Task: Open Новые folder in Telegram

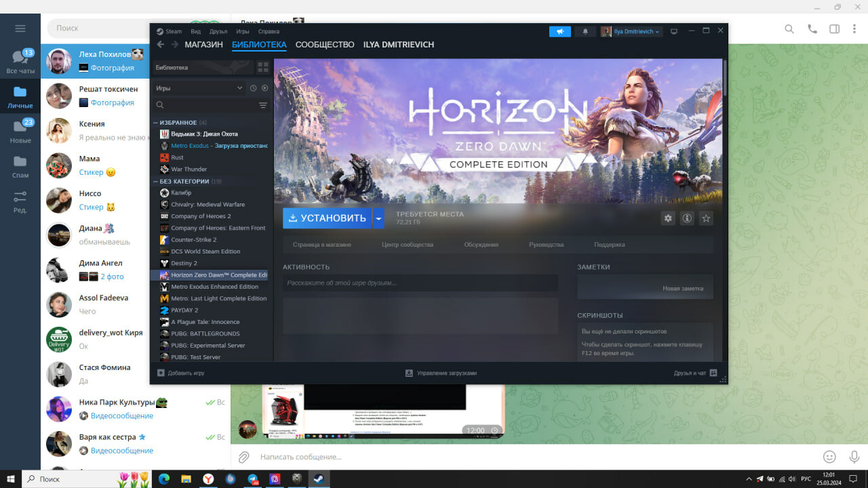Action: tap(20, 131)
